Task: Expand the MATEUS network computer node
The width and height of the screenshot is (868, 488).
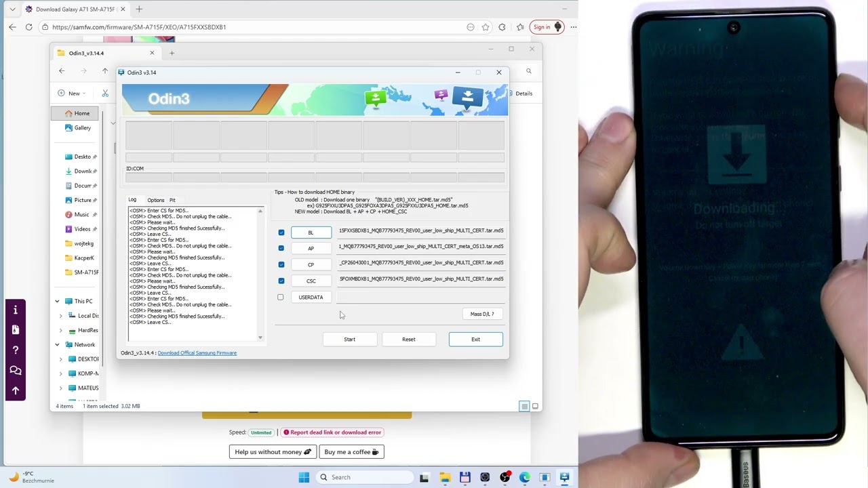Action: (60, 388)
